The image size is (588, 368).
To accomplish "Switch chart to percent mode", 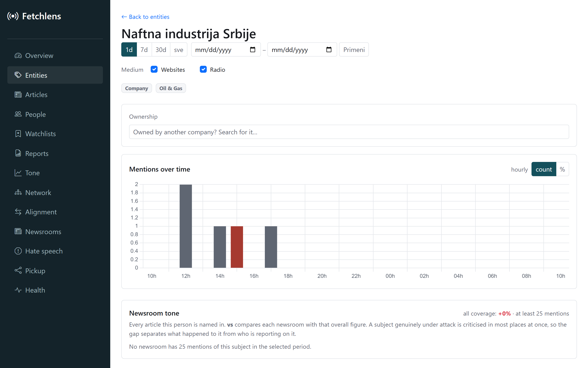I will [x=562, y=169].
